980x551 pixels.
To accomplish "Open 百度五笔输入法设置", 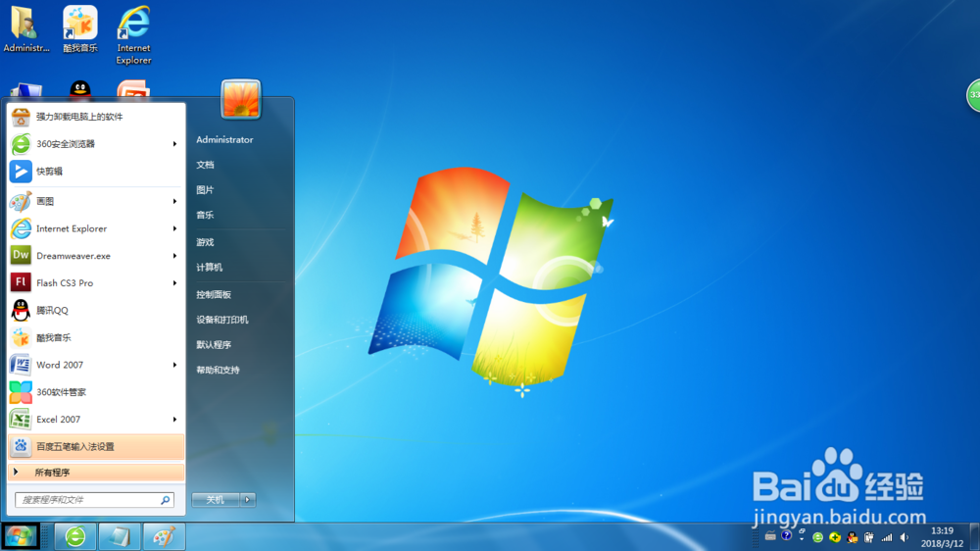I will click(x=96, y=446).
